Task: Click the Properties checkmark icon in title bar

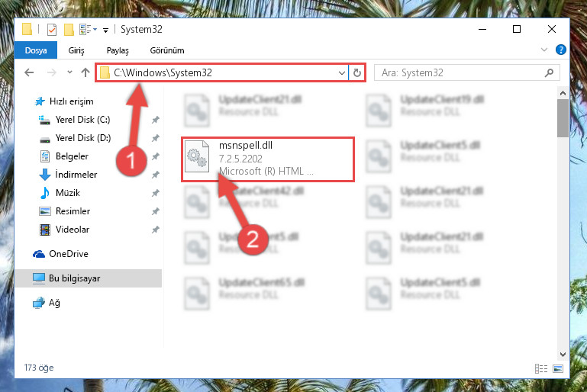Action: click(52, 29)
